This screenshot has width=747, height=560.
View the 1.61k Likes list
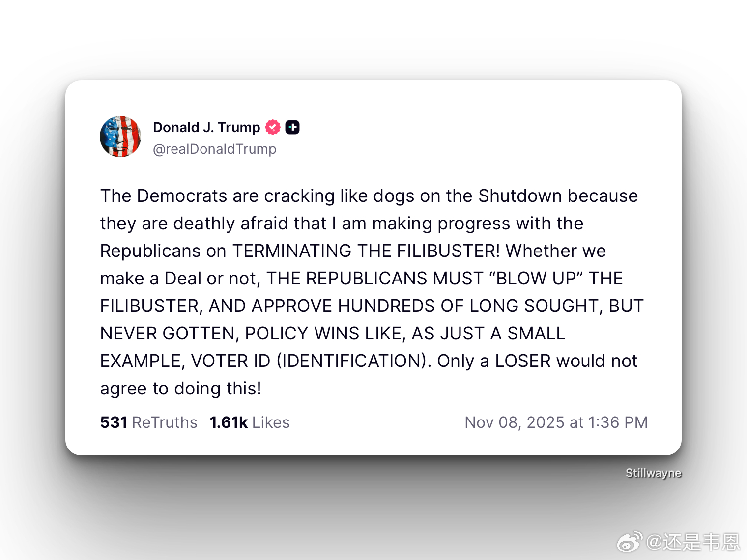coord(250,422)
